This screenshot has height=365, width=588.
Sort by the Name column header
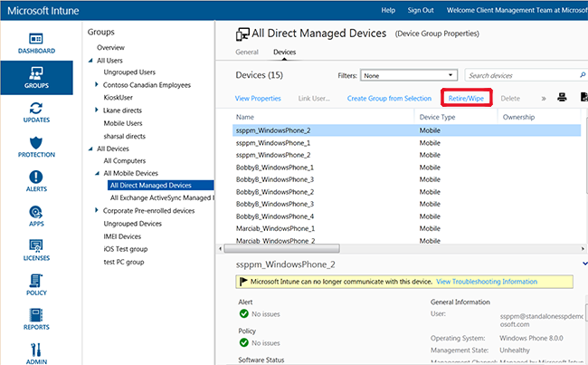coord(245,117)
